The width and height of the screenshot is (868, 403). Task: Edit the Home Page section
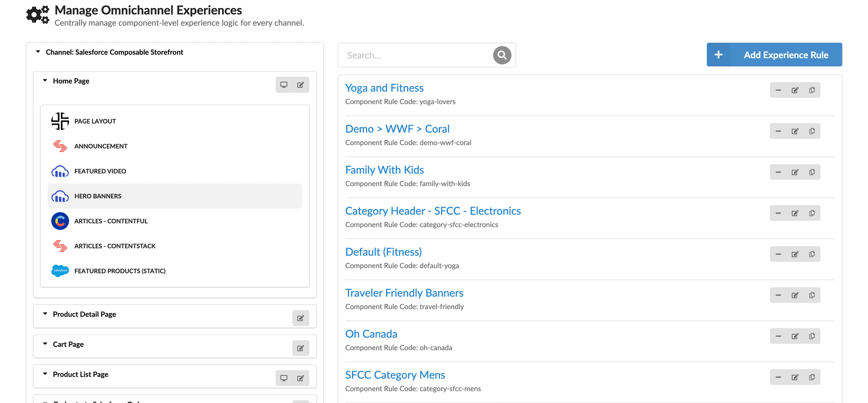[301, 85]
